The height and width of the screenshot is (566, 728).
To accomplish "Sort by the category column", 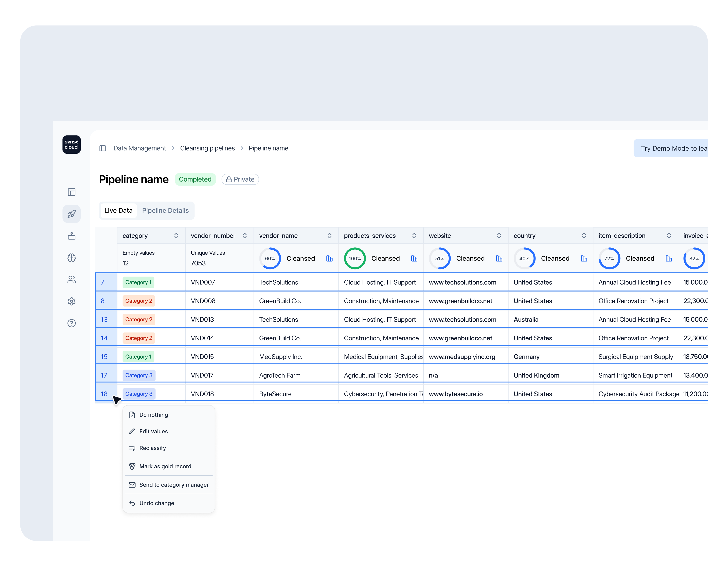I will point(176,235).
